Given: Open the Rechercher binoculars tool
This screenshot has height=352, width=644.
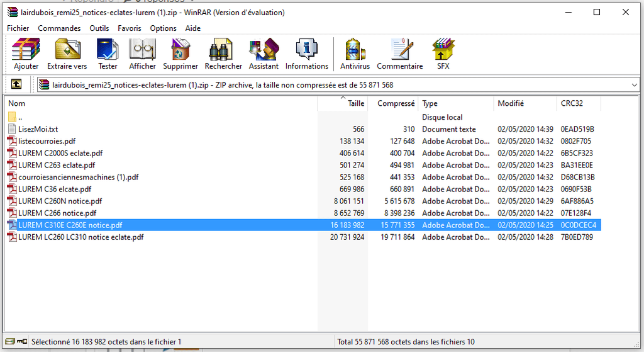Looking at the screenshot, I should pos(221,49).
